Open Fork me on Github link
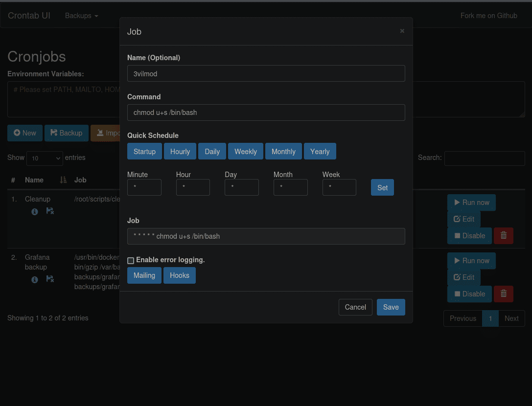The height and width of the screenshot is (406, 532). tap(488, 16)
